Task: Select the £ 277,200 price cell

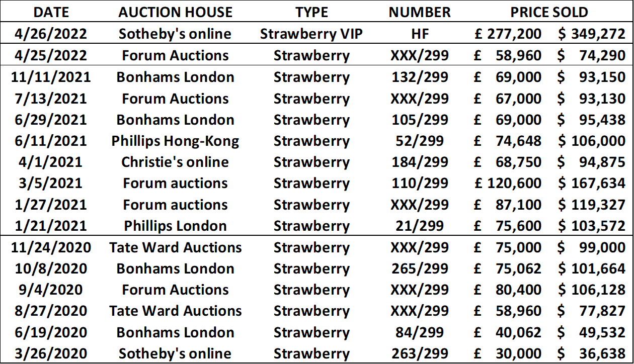Action: (x=508, y=34)
